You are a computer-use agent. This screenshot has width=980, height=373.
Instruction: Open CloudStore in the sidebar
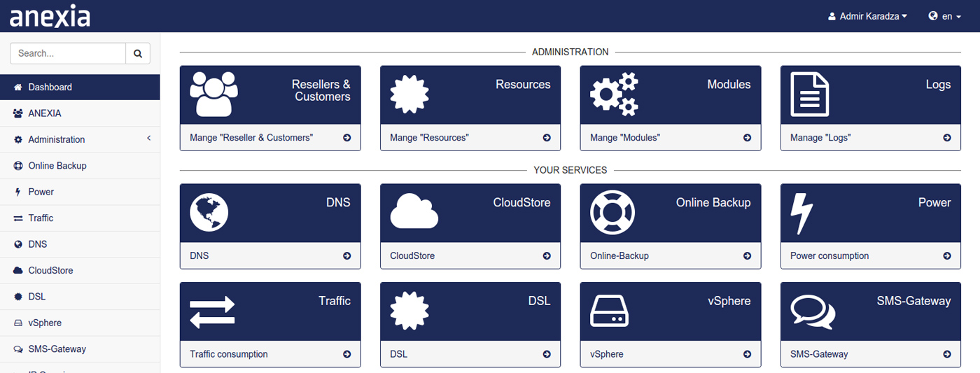[80, 270]
